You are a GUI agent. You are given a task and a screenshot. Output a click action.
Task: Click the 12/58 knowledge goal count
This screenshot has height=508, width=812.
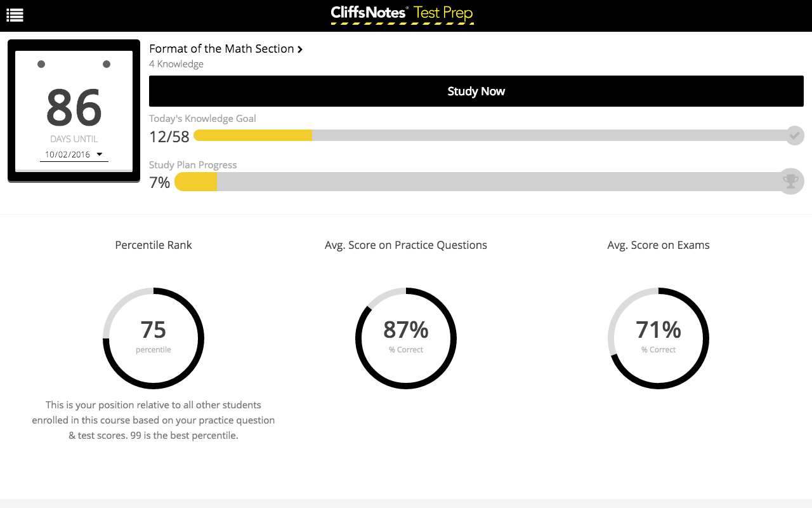tap(169, 137)
